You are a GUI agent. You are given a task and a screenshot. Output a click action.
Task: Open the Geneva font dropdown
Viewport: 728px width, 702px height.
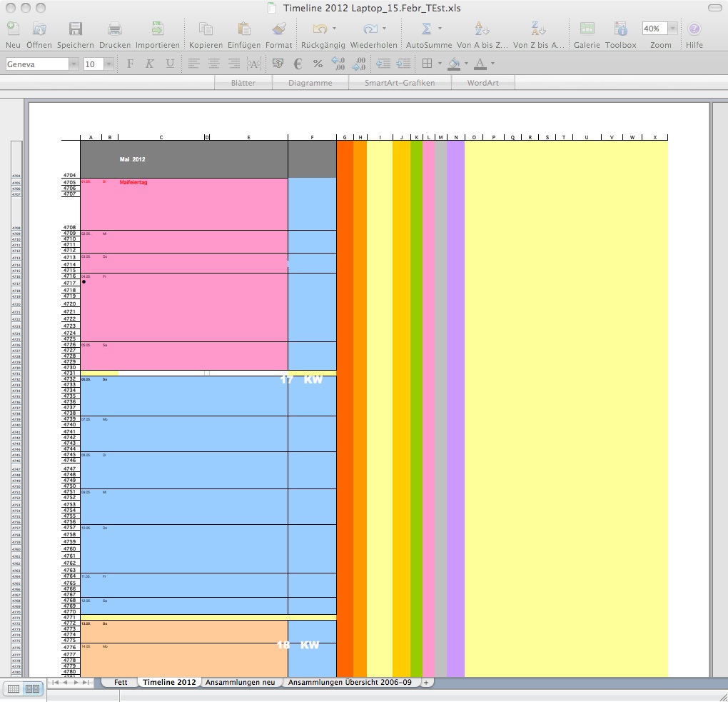point(74,64)
